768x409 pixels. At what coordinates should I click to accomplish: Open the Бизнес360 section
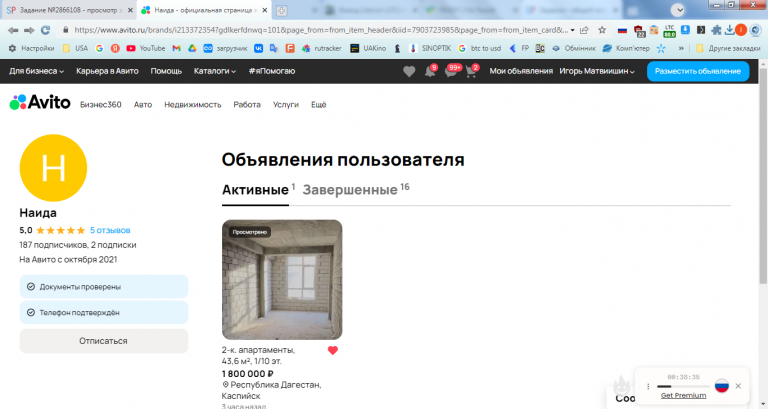pyautogui.click(x=100, y=104)
